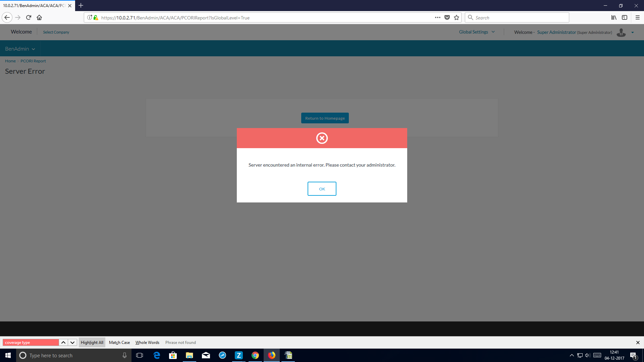644x362 pixels.
Task: Expand the user profile arrow dropdown
Action: point(633,33)
